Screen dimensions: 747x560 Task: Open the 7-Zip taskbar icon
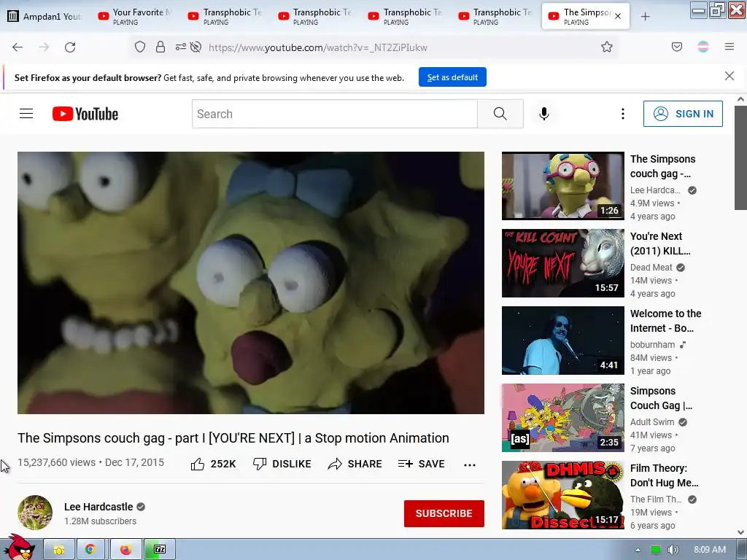click(x=160, y=550)
